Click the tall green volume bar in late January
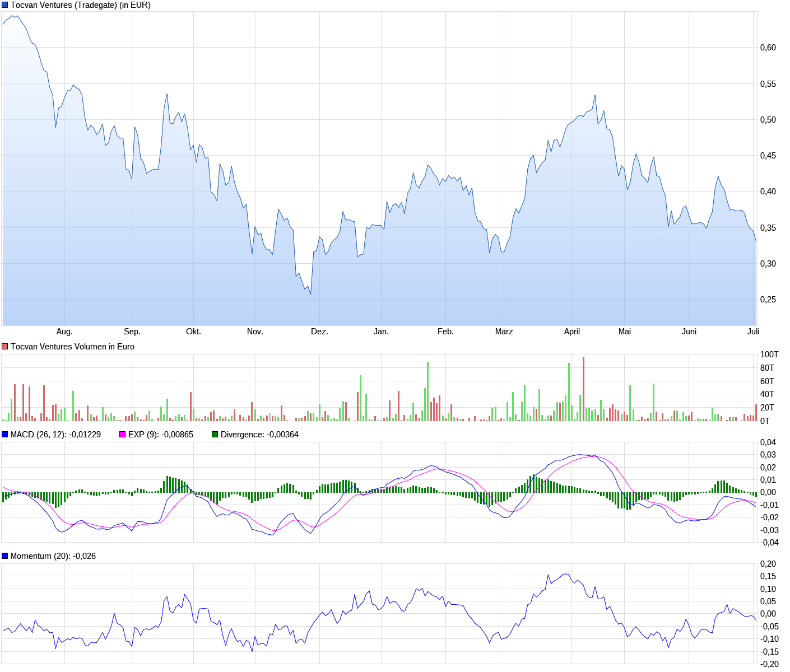Image resolution: width=790 pixels, height=672 pixels. coord(427,391)
